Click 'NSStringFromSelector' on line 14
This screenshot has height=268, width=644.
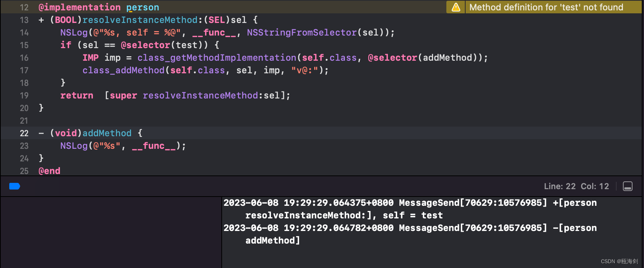(x=302, y=33)
